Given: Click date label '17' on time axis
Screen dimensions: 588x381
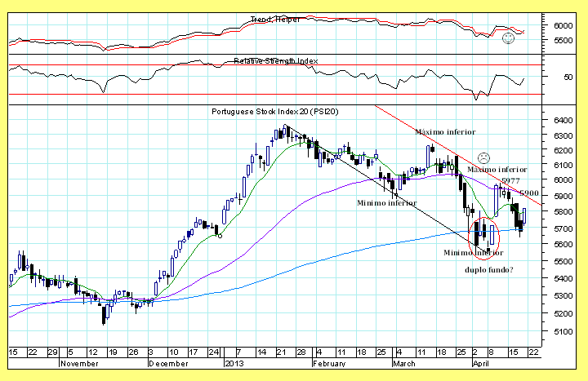Looking at the screenshot, I should (x=193, y=352).
